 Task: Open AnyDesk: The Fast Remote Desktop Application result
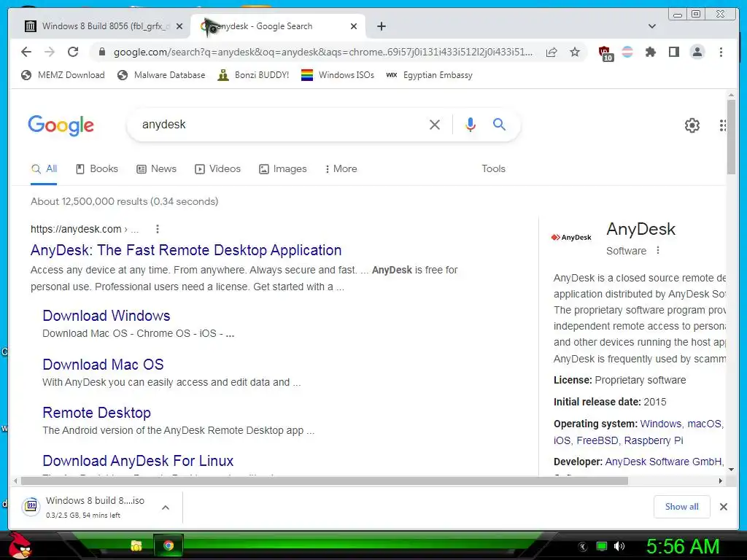(x=186, y=250)
